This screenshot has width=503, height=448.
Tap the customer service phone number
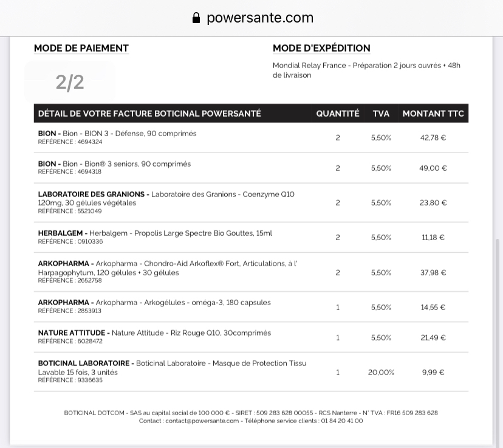point(341,421)
